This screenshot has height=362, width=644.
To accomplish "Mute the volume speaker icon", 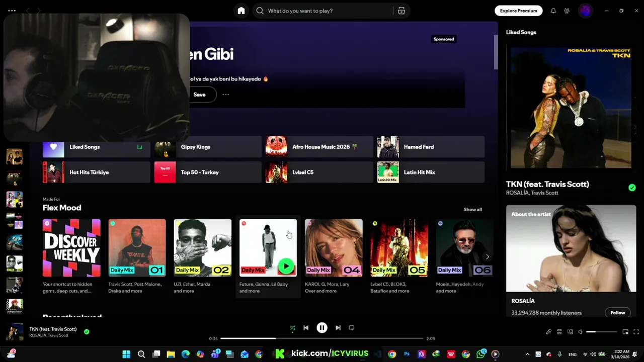I will pos(581,332).
